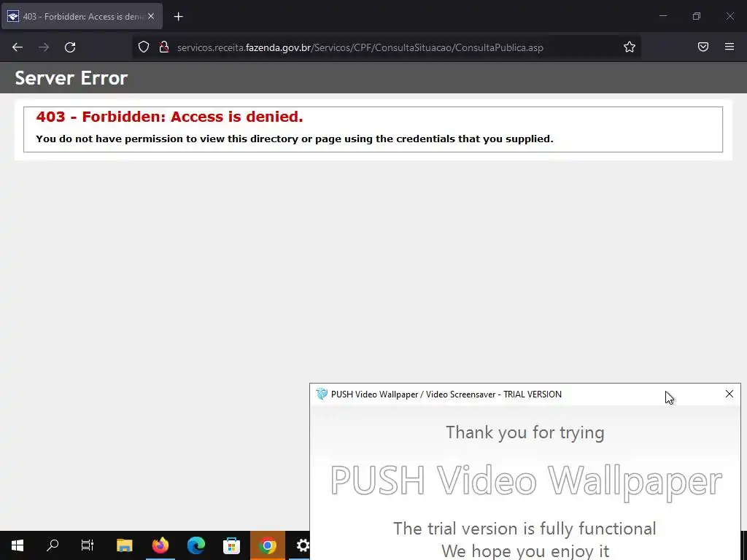Click PUSH Video Wallpaper title bar icon
This screenshot has height=560, width=747.
tap(322, 394)
